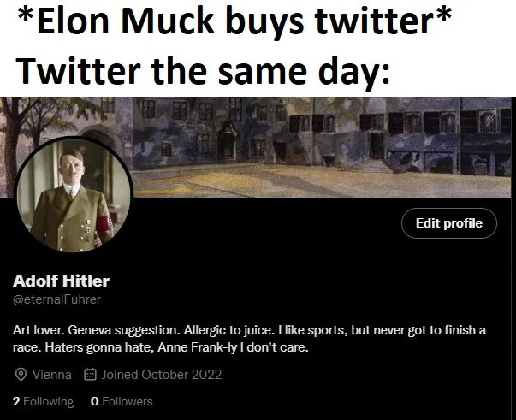Open the Following list link

pos(43,401)
